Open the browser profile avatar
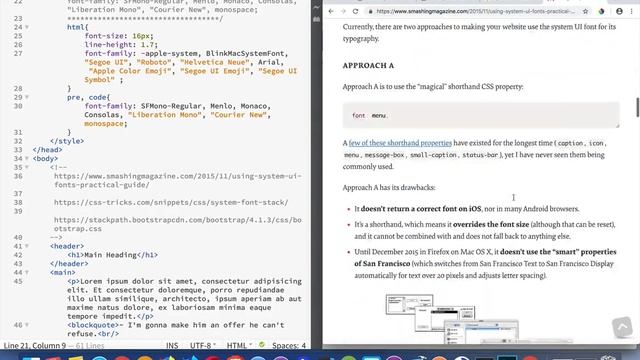The width and height of the screenshot is (640, 360). (x=619, y=11)
